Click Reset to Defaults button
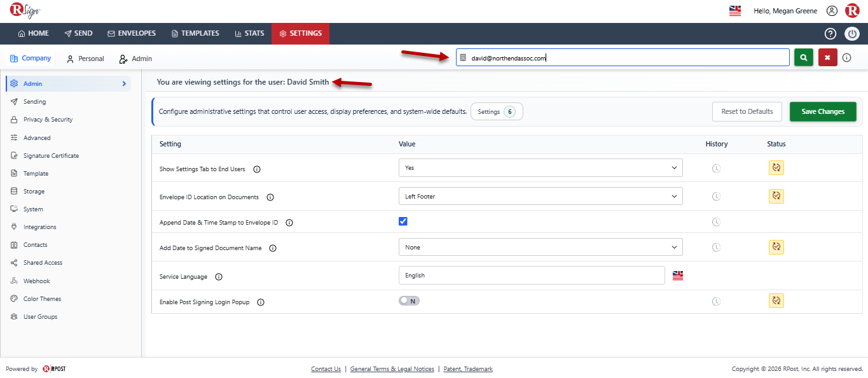 click(x=747, y=111)
